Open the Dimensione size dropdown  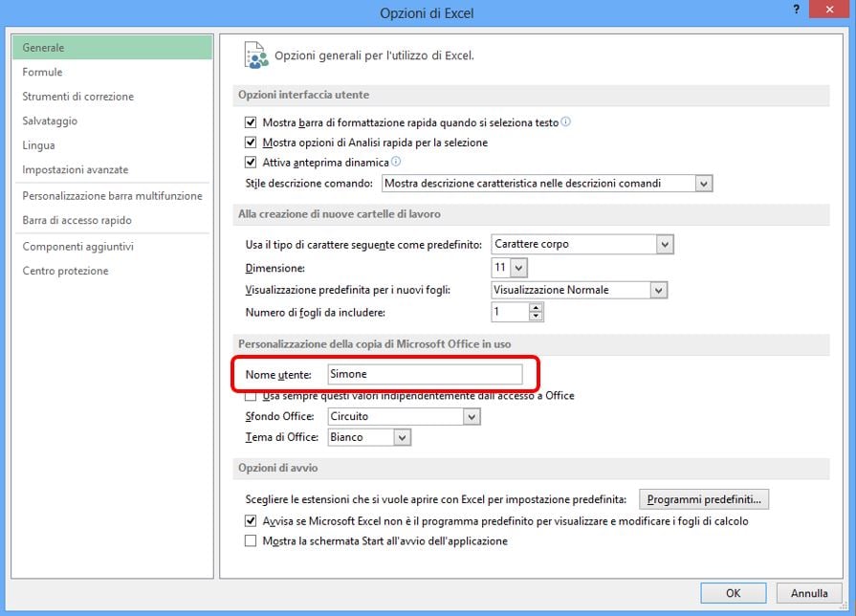pyautogui.click(x=518, y=268)
